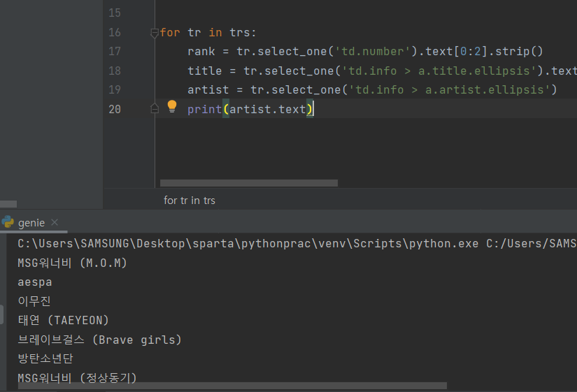Click 'trs' at end of line 16
577x392 pixels.
[x=240, y=32]
